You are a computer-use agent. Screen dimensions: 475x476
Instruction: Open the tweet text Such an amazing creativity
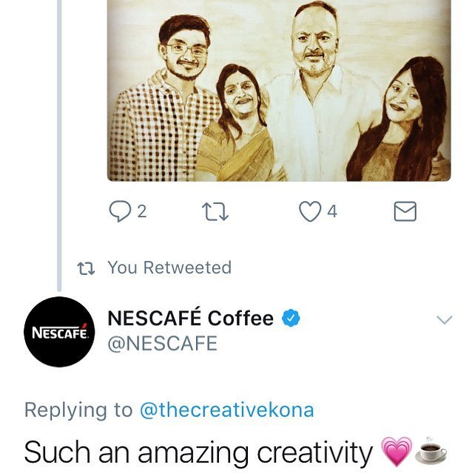pos(198,452)
